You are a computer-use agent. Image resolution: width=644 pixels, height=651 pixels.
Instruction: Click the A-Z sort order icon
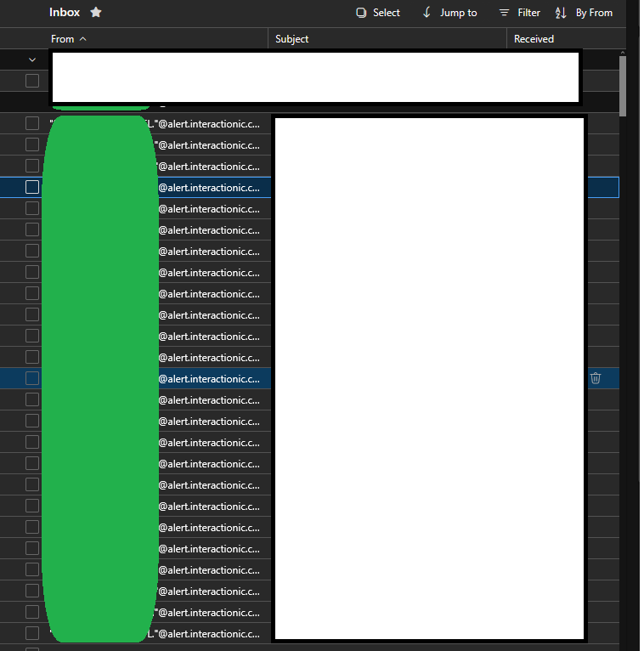tap(561, 13)
